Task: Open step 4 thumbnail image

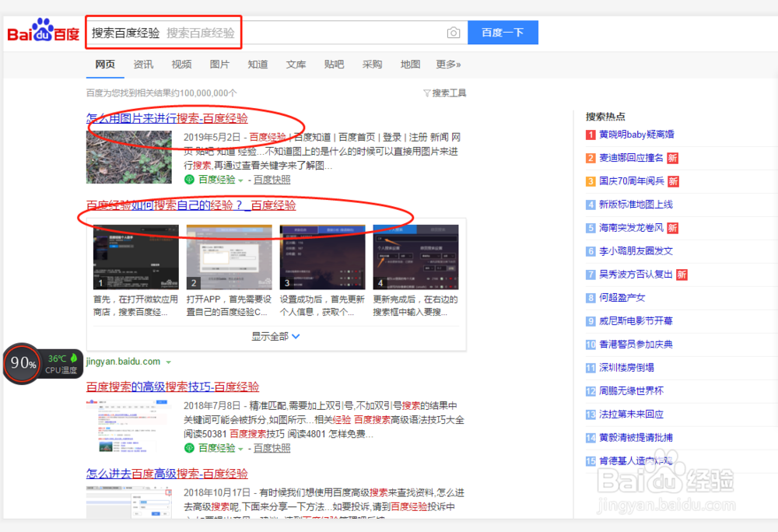Action: pyautogui.click(x=415, y=257)
